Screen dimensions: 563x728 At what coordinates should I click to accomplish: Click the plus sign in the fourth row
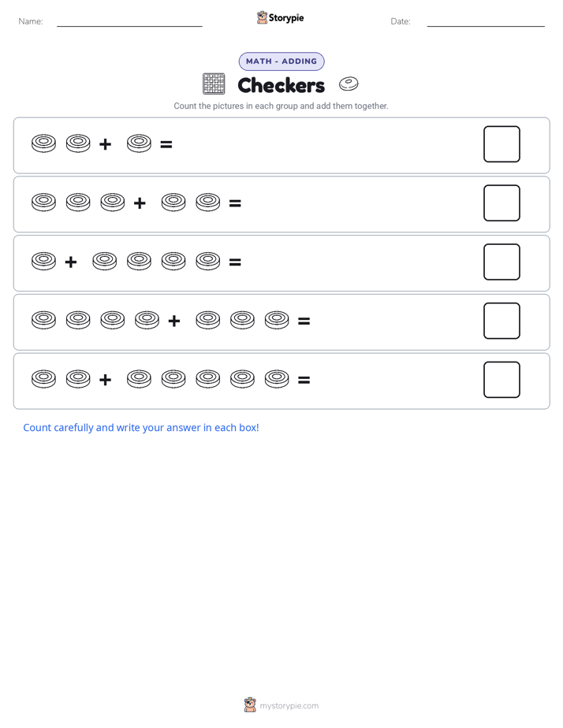pyautogui.click(x=174, y=321)
